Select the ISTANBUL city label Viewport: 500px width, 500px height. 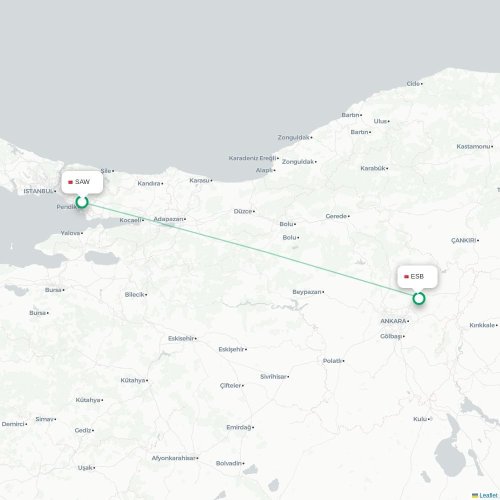(38, 191)
